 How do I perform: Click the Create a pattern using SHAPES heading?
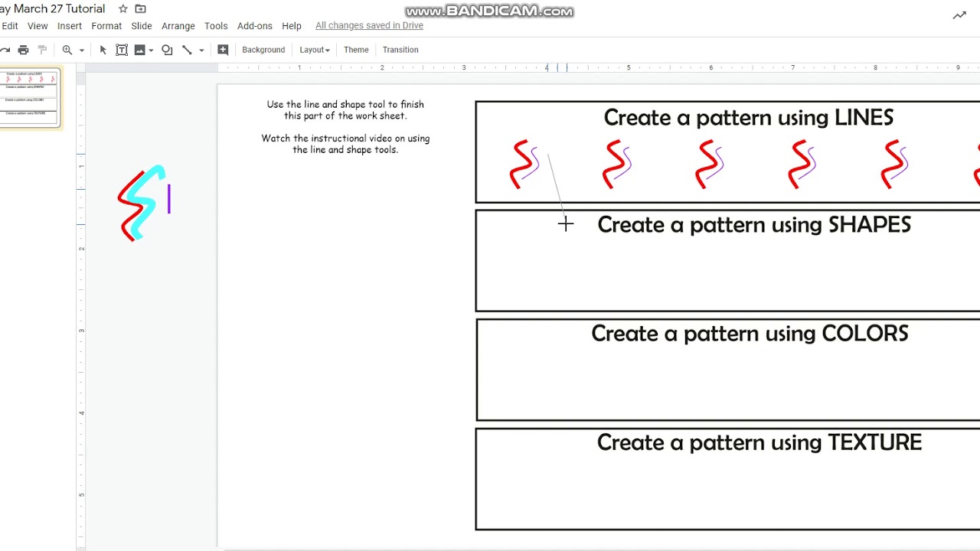(754, 224)
